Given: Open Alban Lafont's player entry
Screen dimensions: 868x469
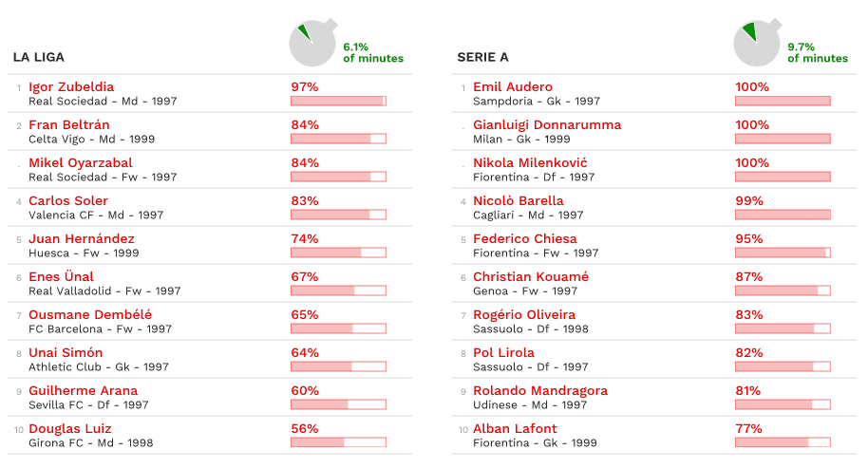Looking at the screenshot, I should coord(515,429).
